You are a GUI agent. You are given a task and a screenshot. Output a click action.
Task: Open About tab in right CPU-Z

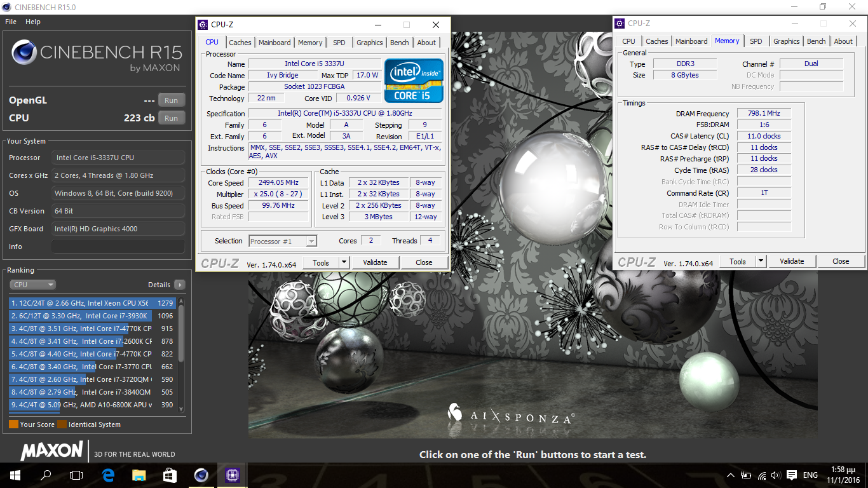[844, 41]
